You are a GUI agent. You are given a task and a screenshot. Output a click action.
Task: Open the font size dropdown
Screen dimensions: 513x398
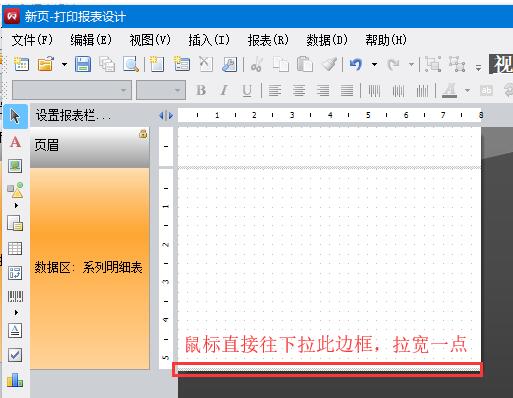pos(161,90)
